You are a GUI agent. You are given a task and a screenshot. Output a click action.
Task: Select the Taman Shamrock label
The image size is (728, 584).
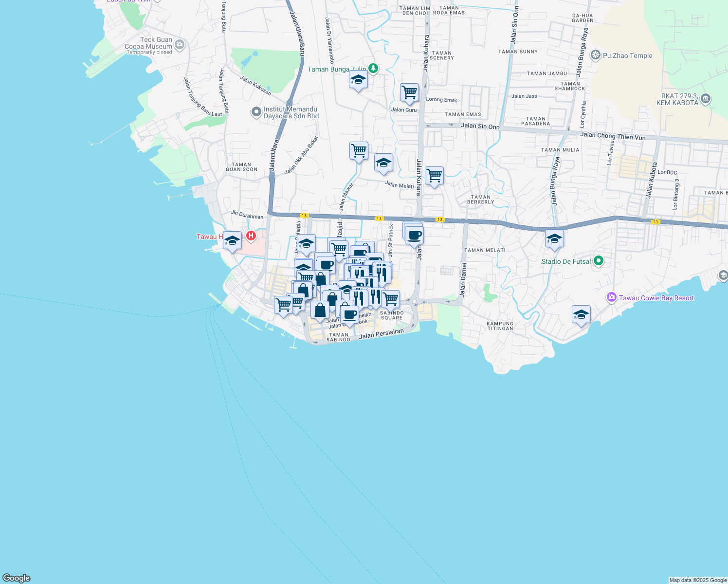pyautogui.click(x=570, y=86)
